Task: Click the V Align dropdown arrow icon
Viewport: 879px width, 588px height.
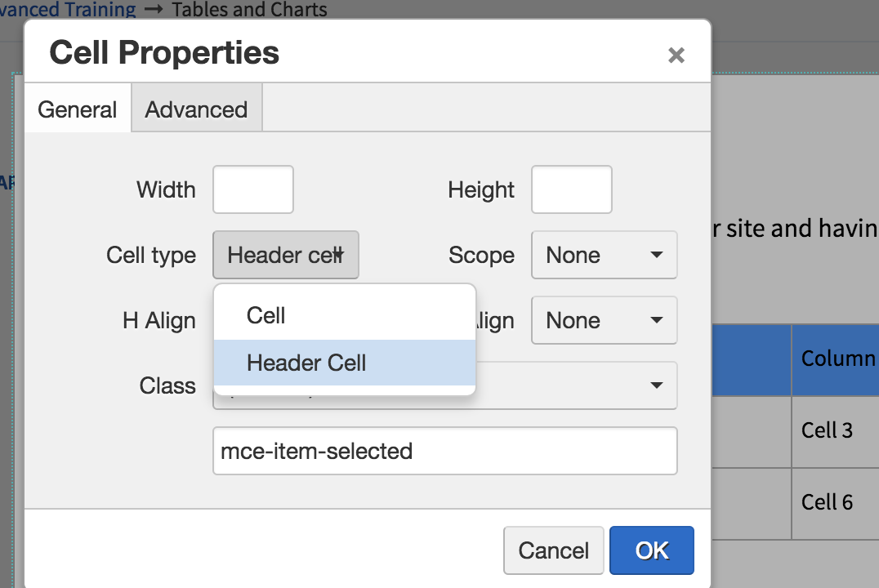Action: [x=657, y=320]
